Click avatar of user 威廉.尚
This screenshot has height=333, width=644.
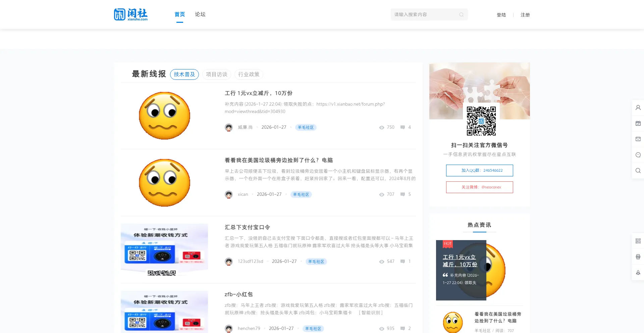tap(229, 127)
